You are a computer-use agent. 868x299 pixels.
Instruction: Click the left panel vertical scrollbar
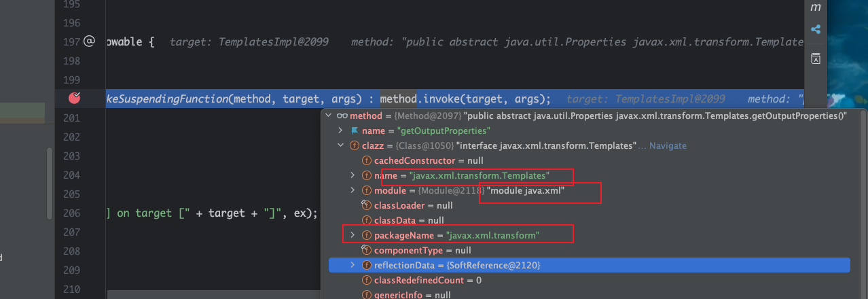pyautogui.click(x=49, y=183)
